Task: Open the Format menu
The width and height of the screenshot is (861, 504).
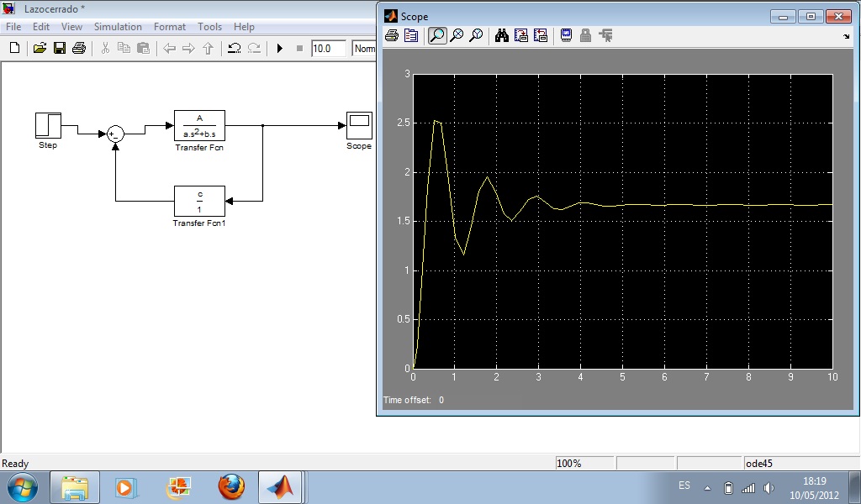Action: point(169,27)
